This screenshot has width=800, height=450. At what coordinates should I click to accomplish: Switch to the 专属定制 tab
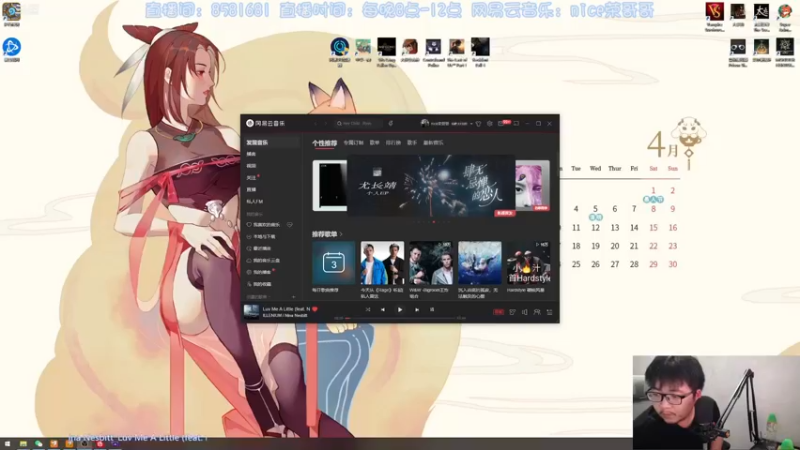(x=353, y=143)
